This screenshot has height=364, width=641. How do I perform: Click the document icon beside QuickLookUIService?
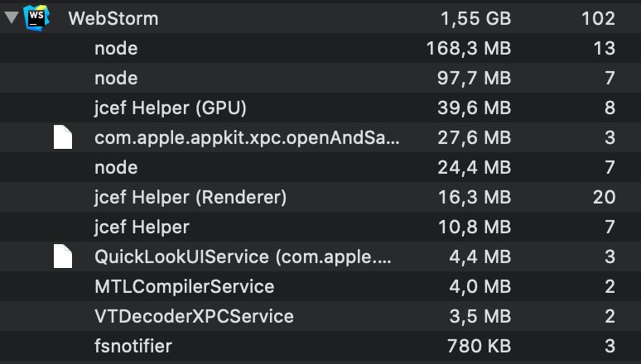pos(63,256)
